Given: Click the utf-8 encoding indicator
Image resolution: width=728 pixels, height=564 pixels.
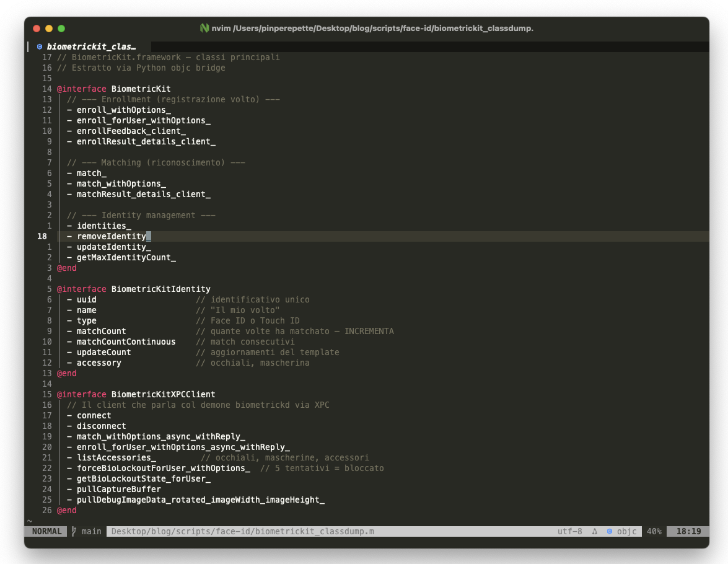Looking at the screenshot, I should (569, 531).
